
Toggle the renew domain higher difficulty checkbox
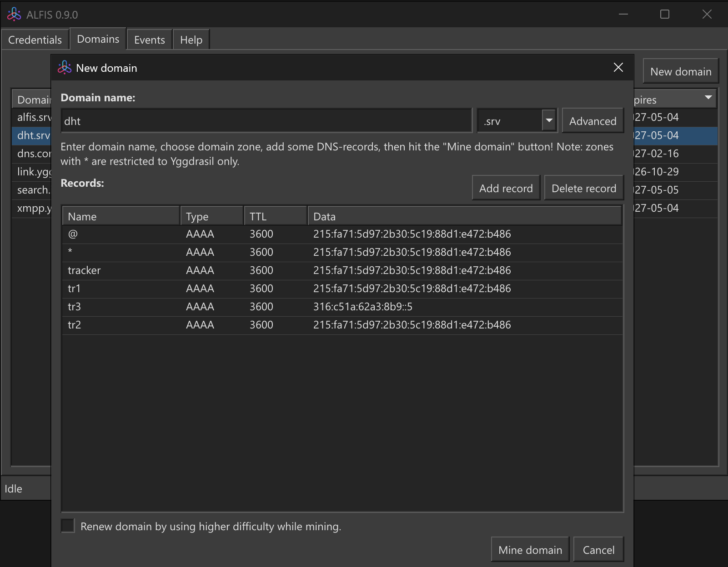68,526
